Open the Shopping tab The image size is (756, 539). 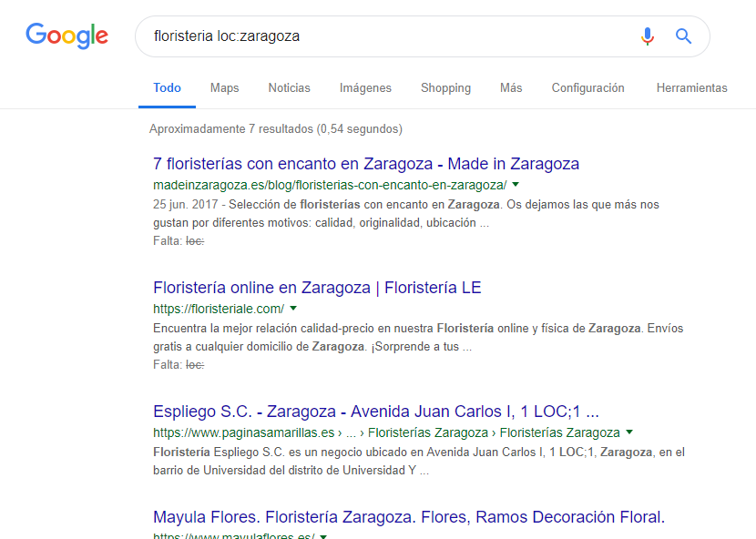pyautogui.click(x=445, y=88)
